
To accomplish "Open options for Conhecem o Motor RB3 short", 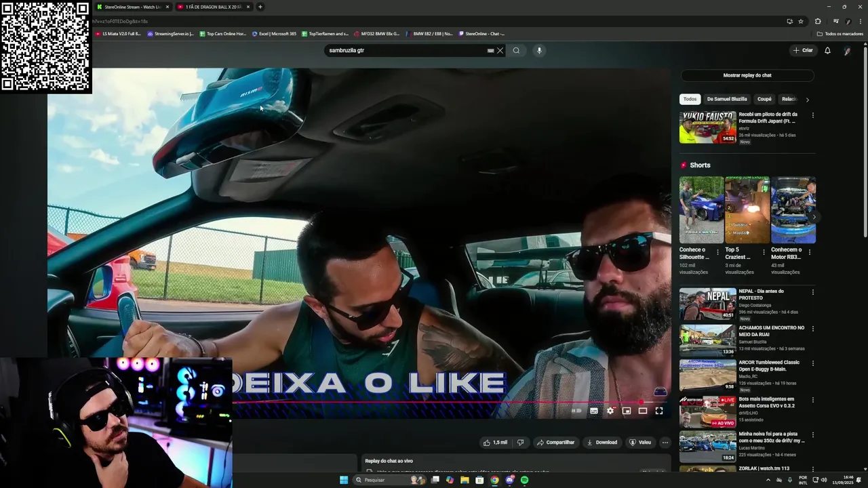I will click(809, 252).
